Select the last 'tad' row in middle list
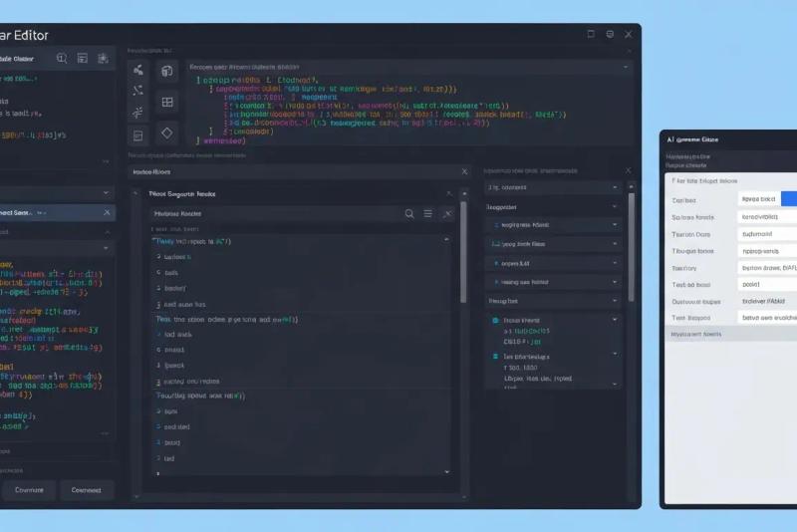The height and width of the screenshot is (532, 797). click(x=169, y=458)
